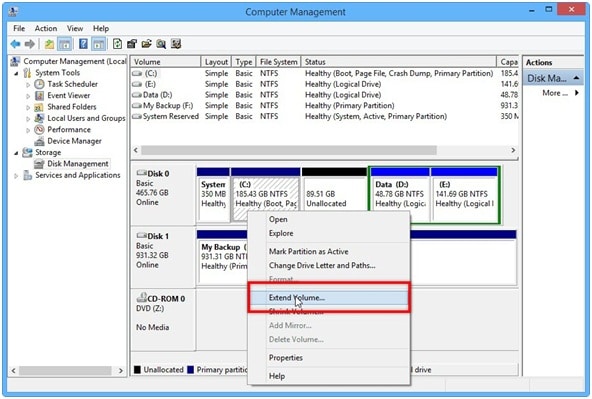Select Local Users and Groups node

86,118
